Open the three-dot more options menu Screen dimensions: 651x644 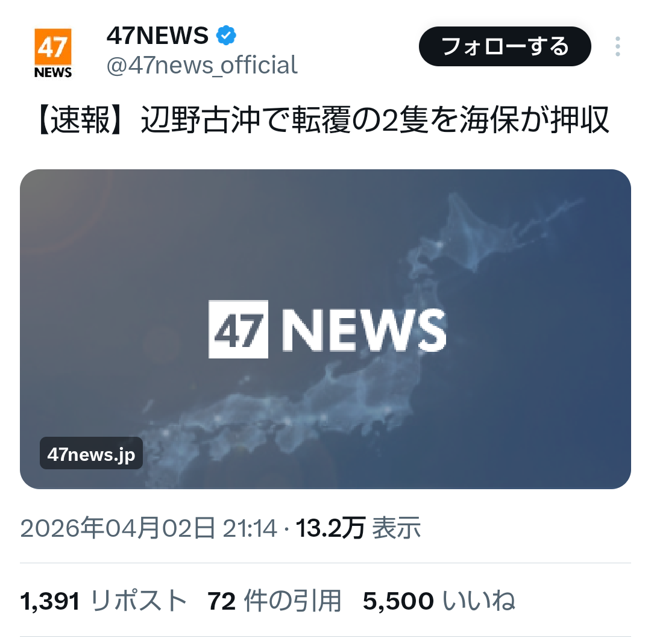(618, 46)
